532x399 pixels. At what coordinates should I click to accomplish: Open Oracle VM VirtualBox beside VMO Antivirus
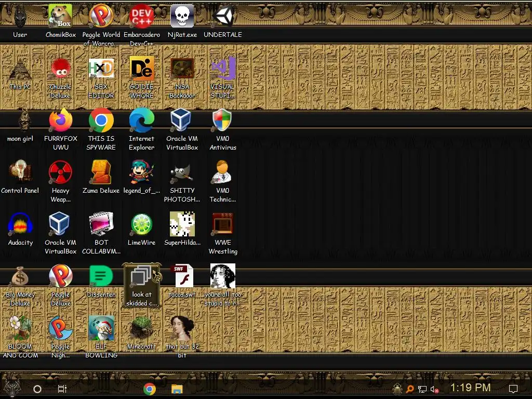click(182, 129)
